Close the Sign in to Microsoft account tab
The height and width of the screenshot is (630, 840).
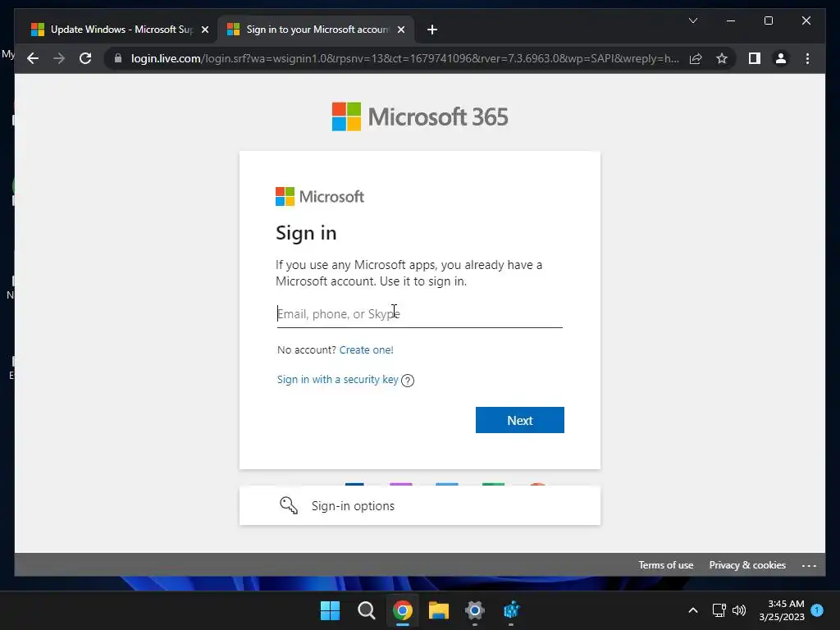click(400, 30)
